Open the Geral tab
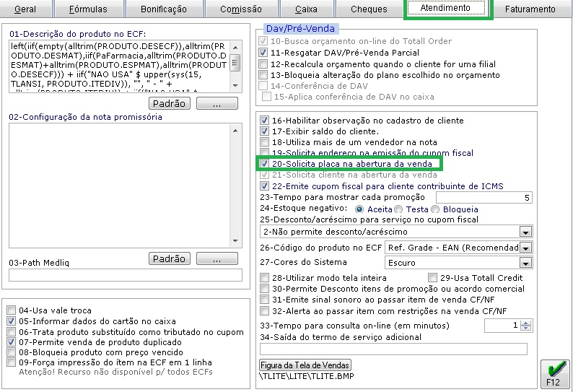 coord(25,9)
